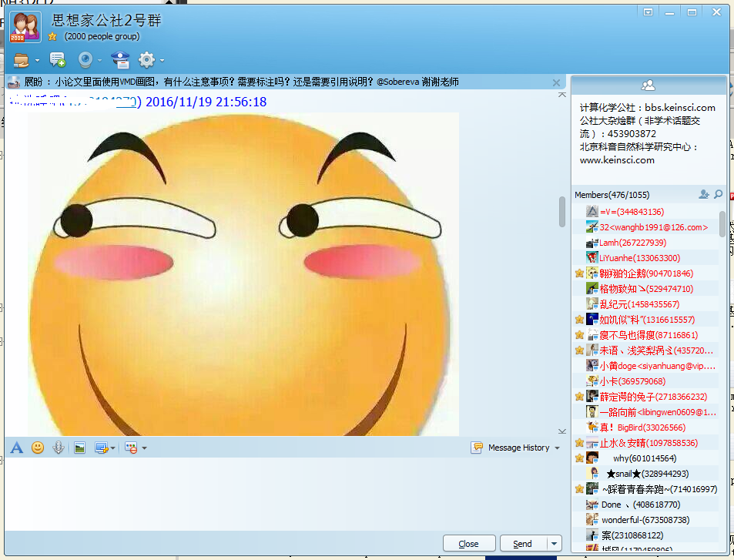
Task: Select member 瘦不鸟也得瘦(87116861)
Action: click(646, 335)
